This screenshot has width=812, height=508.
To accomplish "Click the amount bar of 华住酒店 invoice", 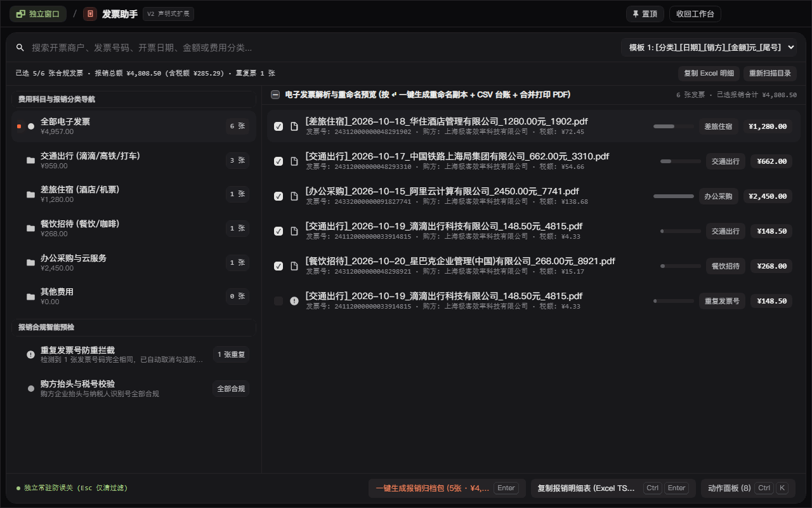I will (x=674, y=126).
